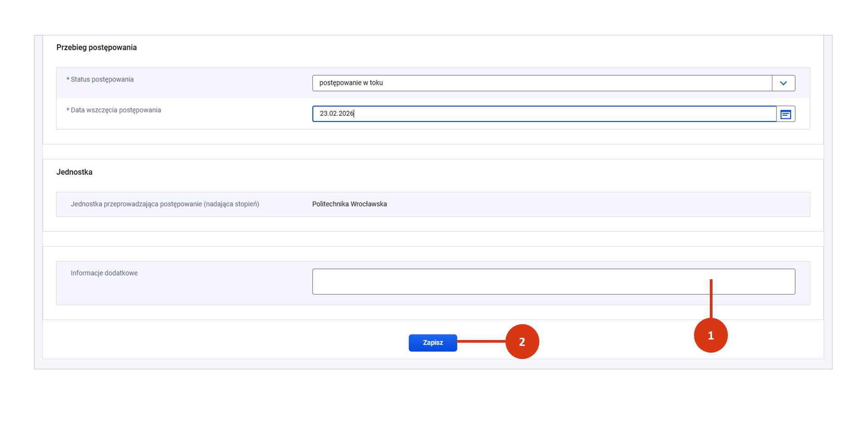Viewport: 868px width, 437px height.
Task: Click the red annotation marker numbered 2
Action: [x=522, y=342]
